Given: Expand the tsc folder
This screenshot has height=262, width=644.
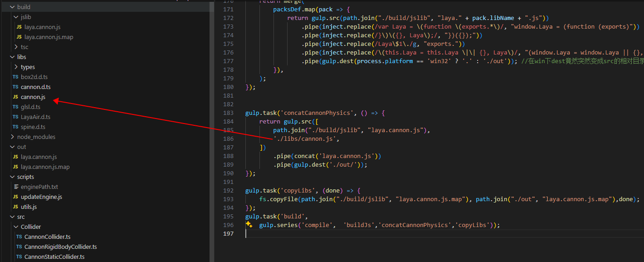Looking at the screenshot, I should tap(16, 47).
